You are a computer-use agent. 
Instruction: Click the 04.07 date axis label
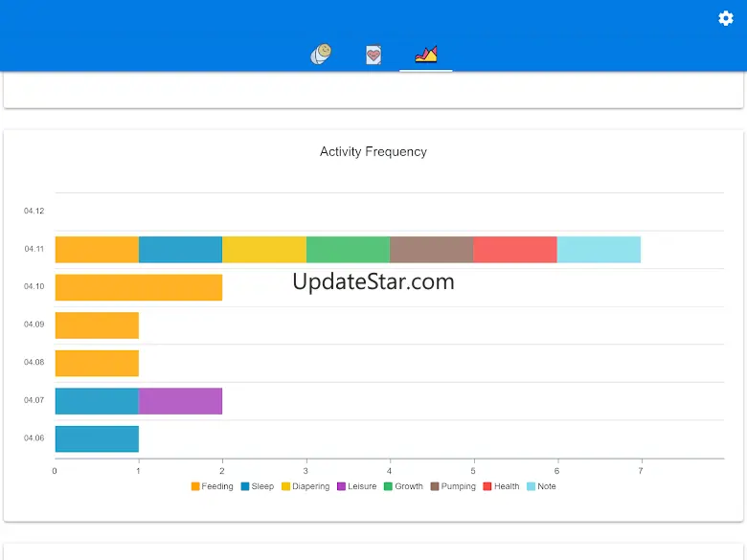click(x=34, y=400)
